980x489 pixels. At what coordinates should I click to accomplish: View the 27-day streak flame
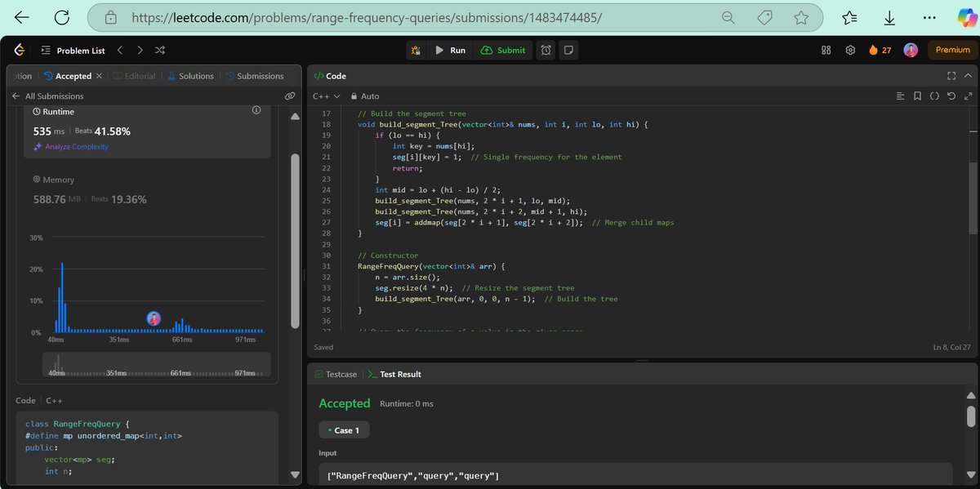[880, 50]
